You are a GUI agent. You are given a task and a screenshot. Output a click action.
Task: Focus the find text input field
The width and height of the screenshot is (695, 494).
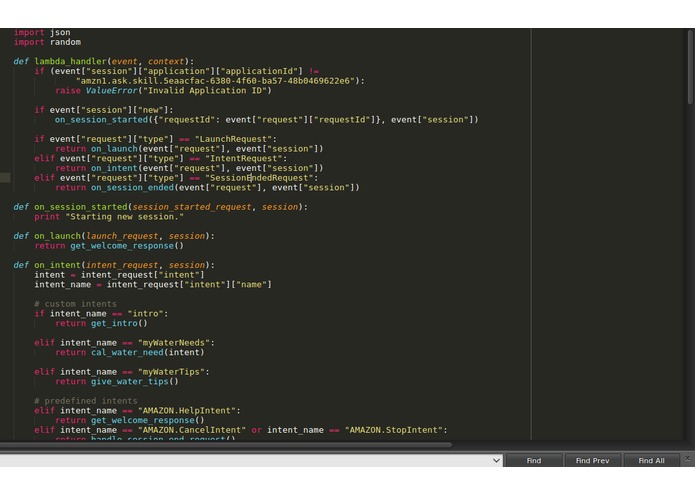click(245, 460)
